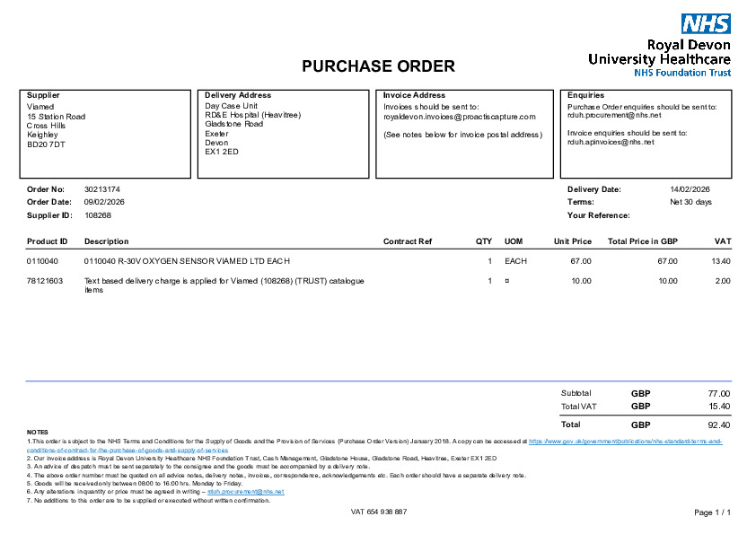Open the gov.uk NHS terms and conditions link
Screen dimensions: 756x534
click(x=625, y=442)
